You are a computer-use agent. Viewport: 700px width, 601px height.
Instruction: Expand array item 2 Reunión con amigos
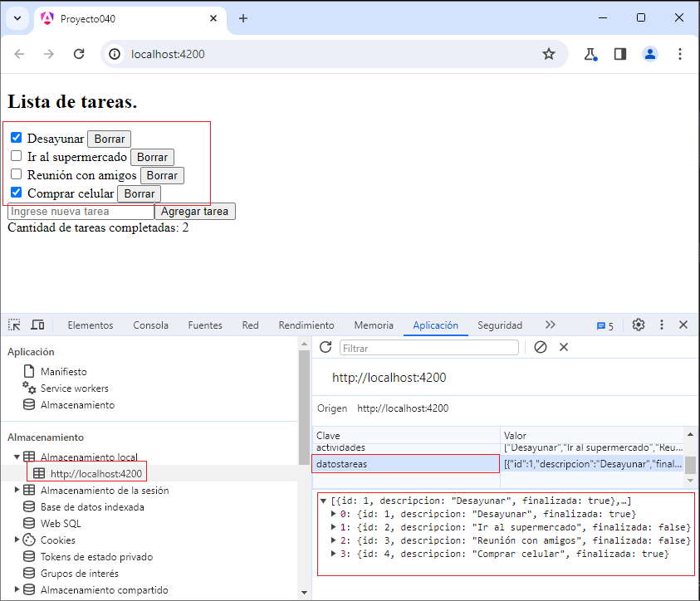click(x=334, y=540)
